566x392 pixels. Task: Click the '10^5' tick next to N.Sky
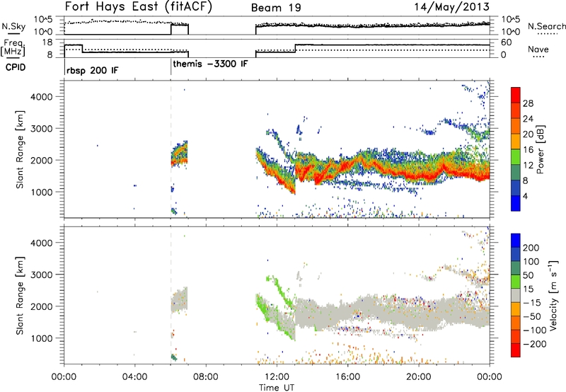pos(44,20)
